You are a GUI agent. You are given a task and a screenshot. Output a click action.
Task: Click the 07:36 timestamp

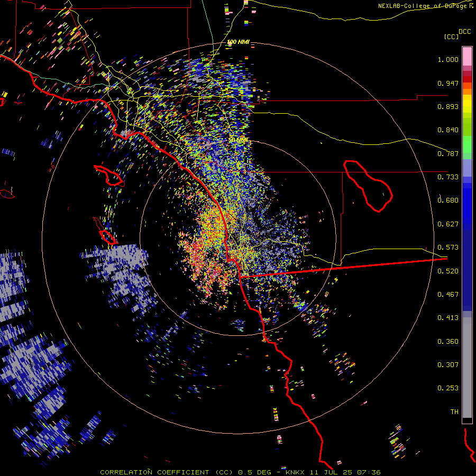coord(368,472)
